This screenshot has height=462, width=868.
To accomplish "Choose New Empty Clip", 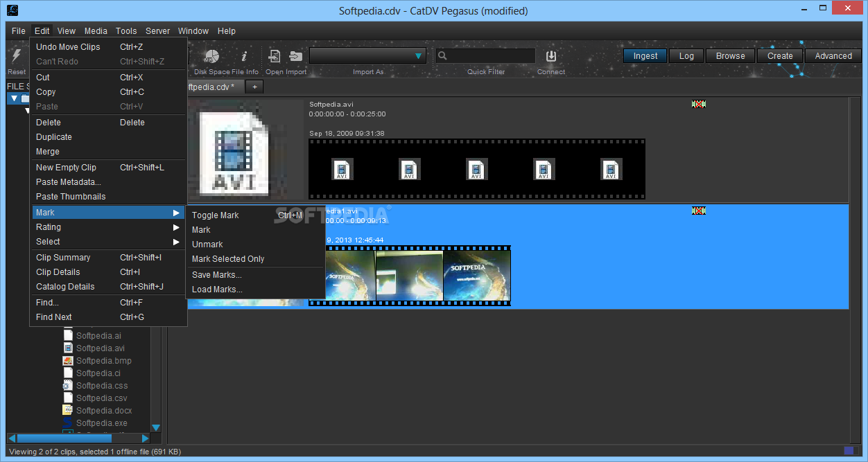I will pyautogui.click(x=109, y=168).
